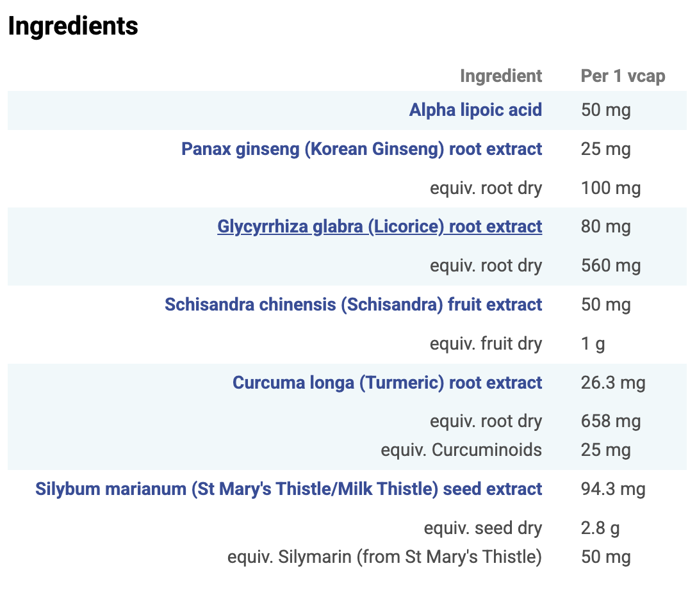Click the Per 1 vcap column header
697x616 pixels.
coord(623,76)
